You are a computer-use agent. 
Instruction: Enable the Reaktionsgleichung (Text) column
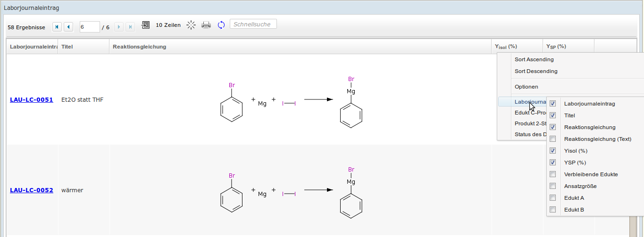tap(553, 139)
